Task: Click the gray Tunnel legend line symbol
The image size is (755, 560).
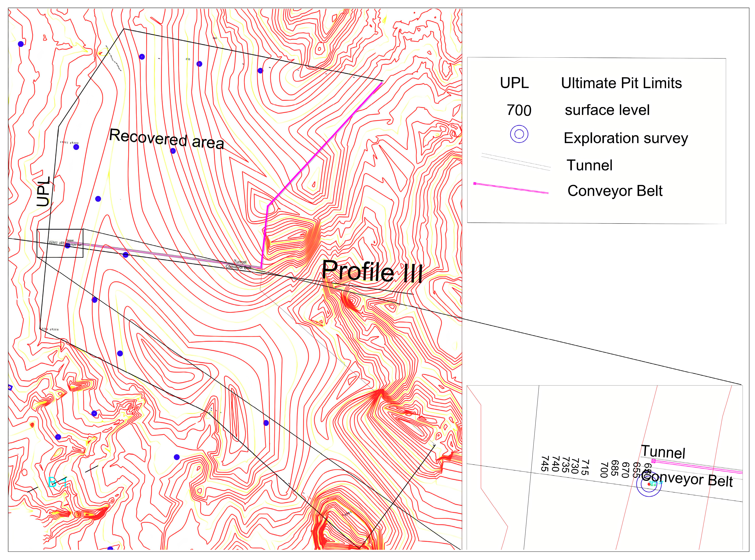Action: [515, 162]
